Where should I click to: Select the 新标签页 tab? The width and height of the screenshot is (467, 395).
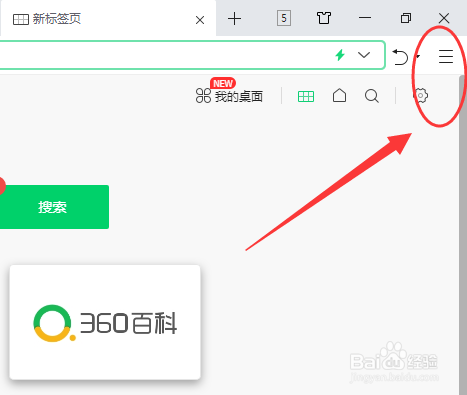(x=107, y=19)
